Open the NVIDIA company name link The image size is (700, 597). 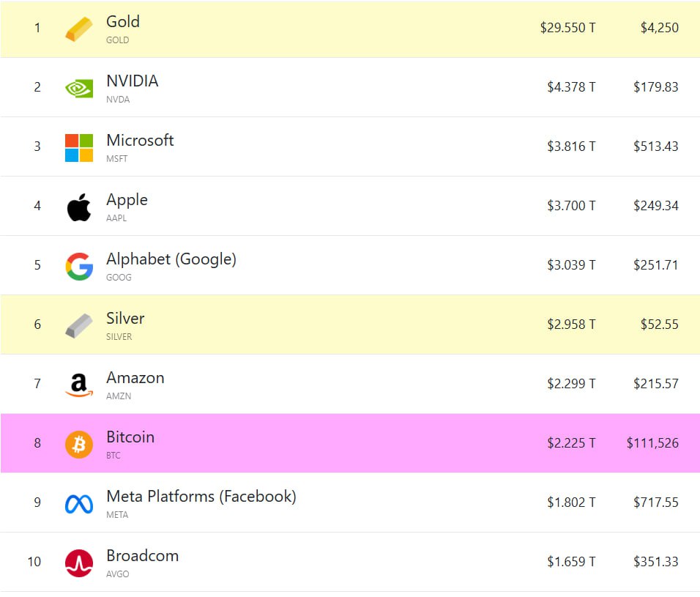coord(132,81)
